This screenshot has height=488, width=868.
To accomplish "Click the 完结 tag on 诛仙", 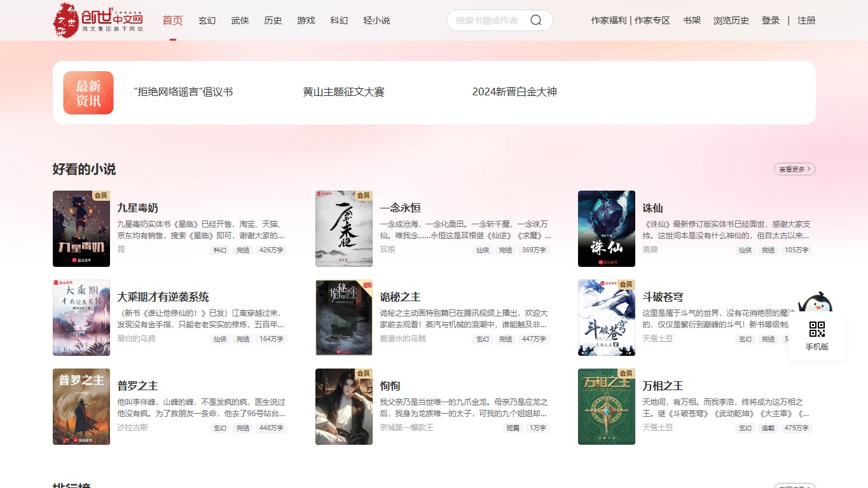I will 768,250.
